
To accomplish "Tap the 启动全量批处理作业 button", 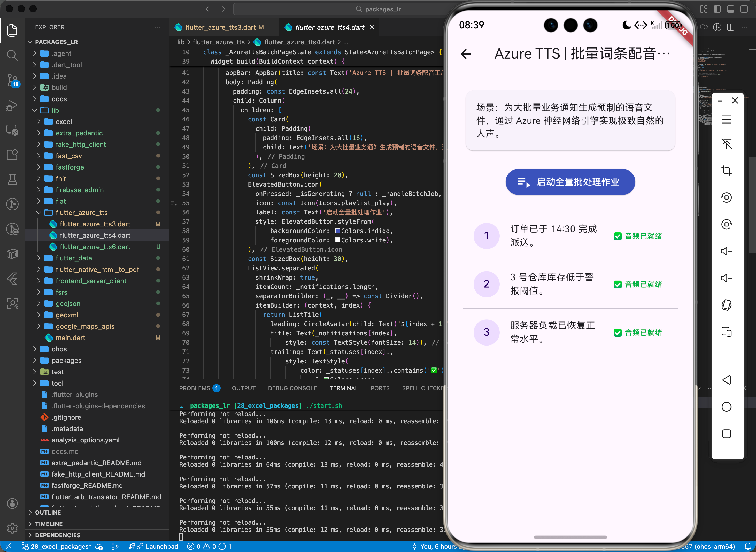I will pyautogui.click(x=570, y=182).
